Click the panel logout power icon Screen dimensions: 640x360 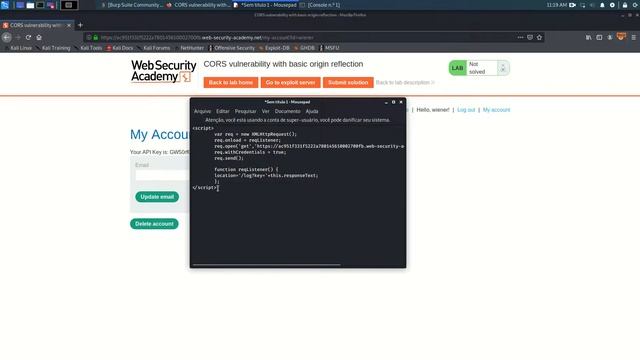[x=636, y=5]
